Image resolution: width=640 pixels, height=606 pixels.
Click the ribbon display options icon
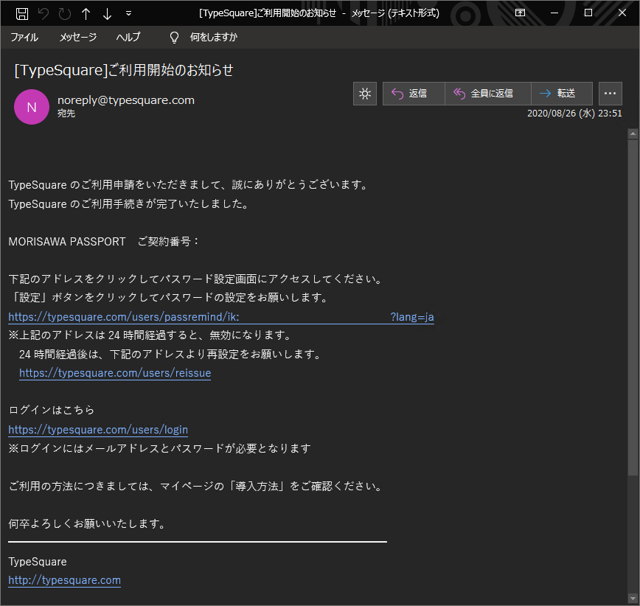[520, 13]
